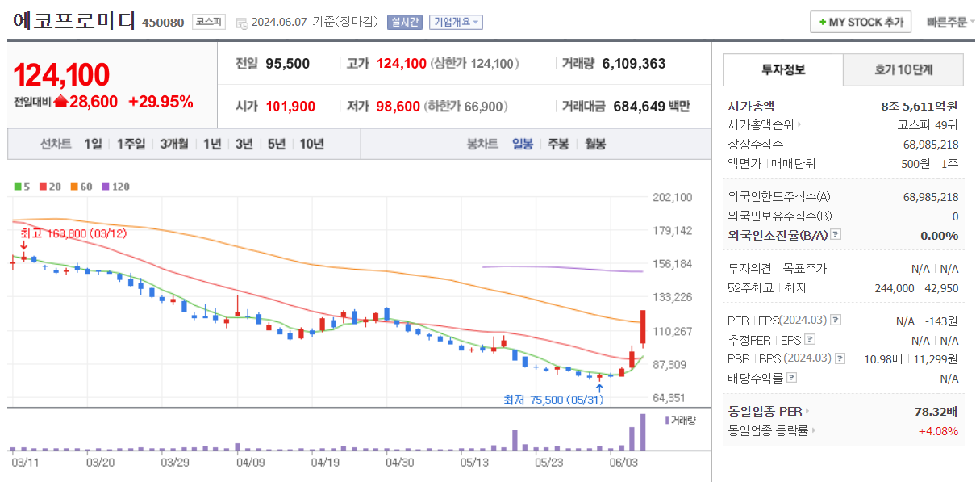Viewport: 980px width, 482px height.
Task: Open the 호가 10단계 tab
Action: (903, 71)
